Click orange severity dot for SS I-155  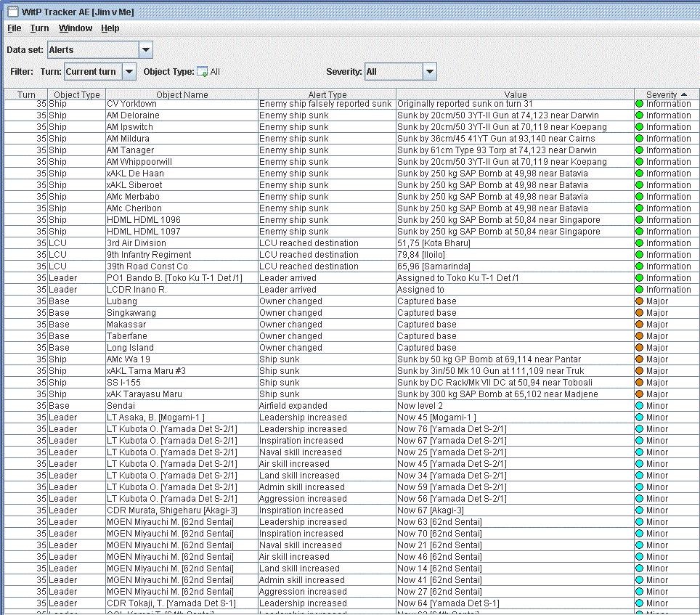(640, 383)
